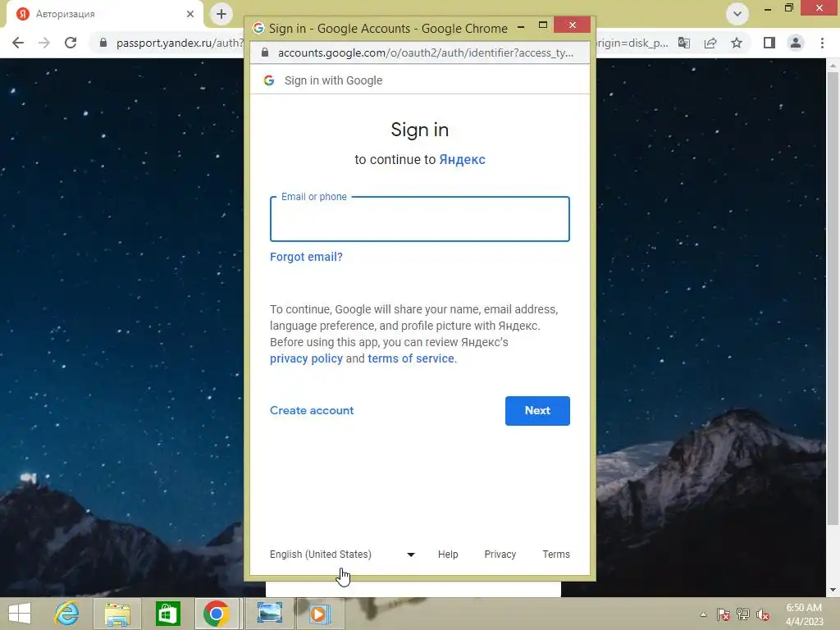Screen dimensions: 840x630
Task: Maximize the Google sign-in popup window
Action: [x=543, y=25]
